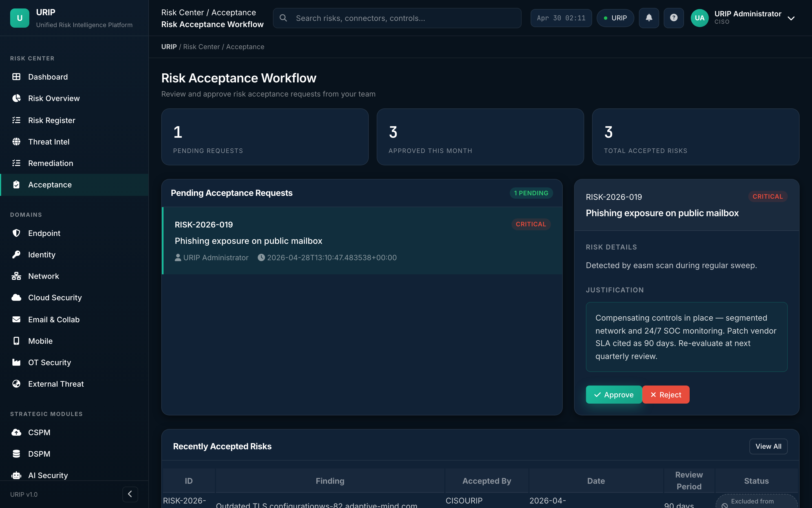This screenshot has width=812, height=508.
Task: Open notifications bell
Action: (649, 18)
